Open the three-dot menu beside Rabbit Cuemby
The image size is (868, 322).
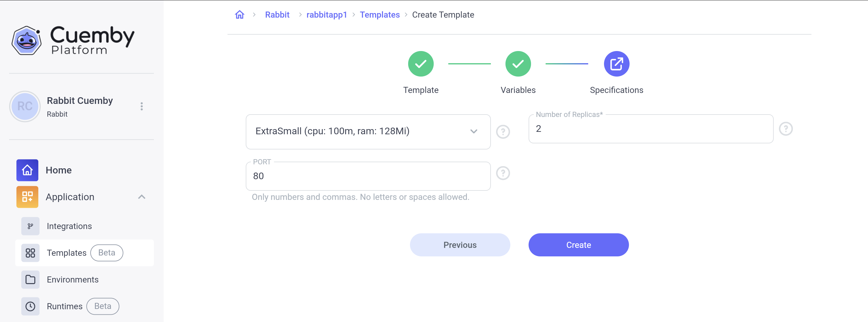coord(141,106)
